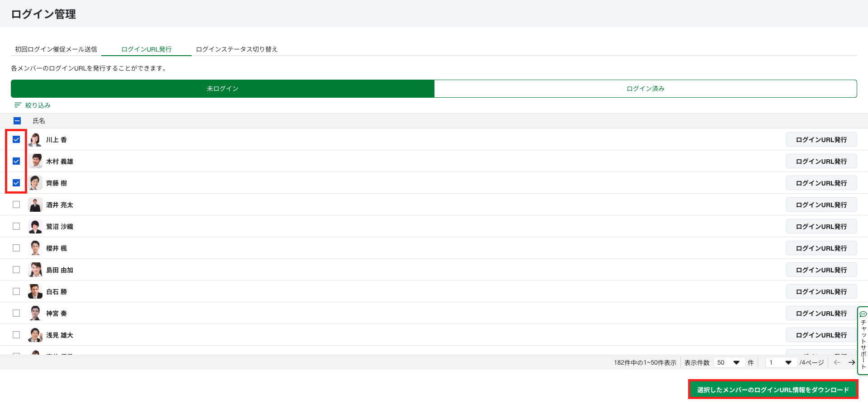Uncheck the checkbox for 齊藤 樹
Screen dimensions: 868x404
pyautogui.click(x=16, y=183)
